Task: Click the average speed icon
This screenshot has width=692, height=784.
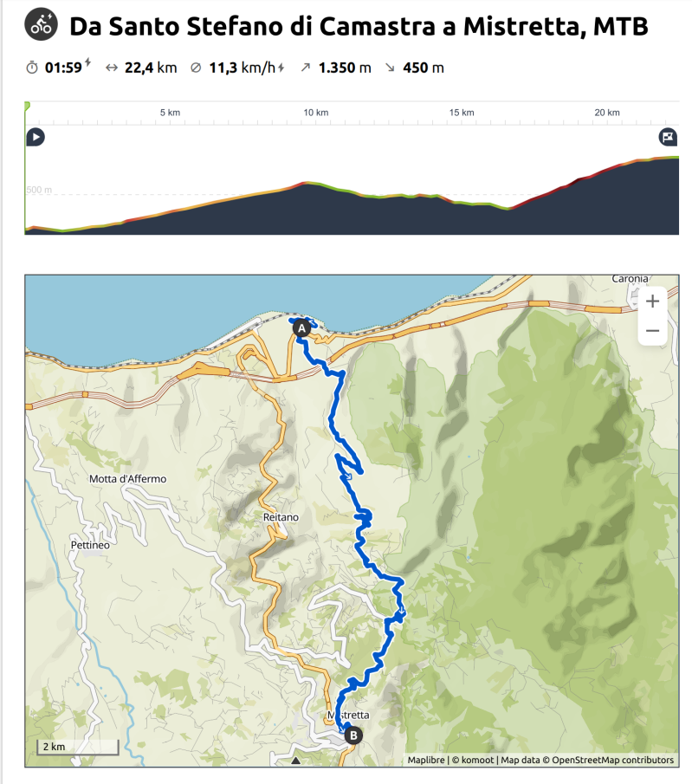Action: [x=196, y=68]
